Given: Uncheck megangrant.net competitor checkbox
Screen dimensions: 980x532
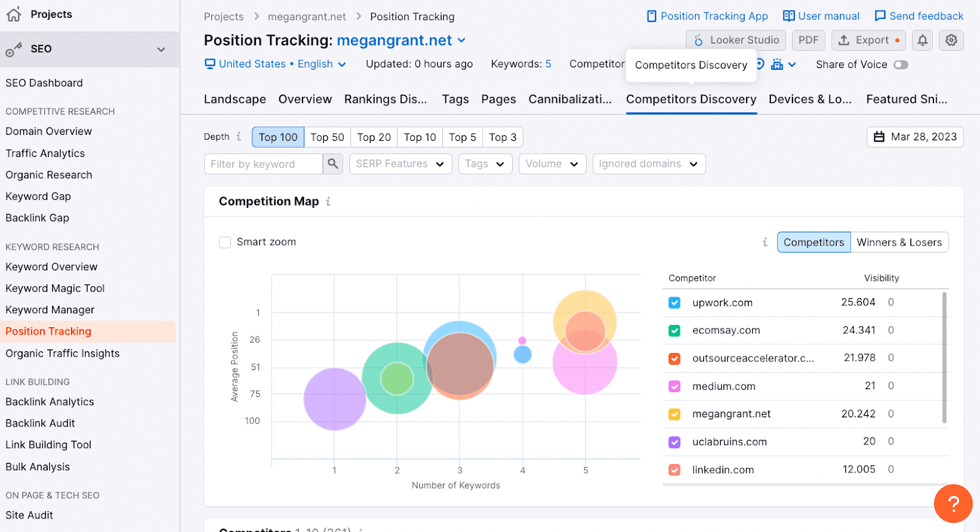Looking at the screenshot, I should 674,414.
